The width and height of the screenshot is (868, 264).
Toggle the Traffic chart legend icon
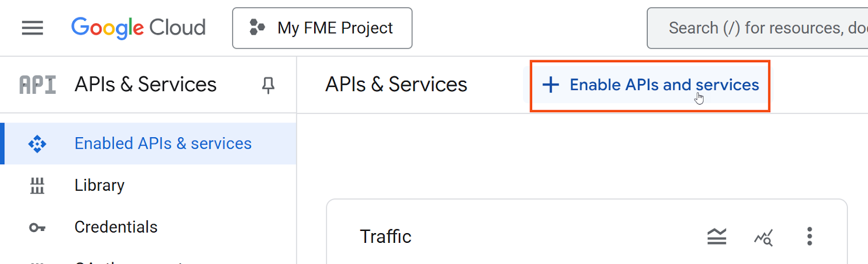pos(717,236)
